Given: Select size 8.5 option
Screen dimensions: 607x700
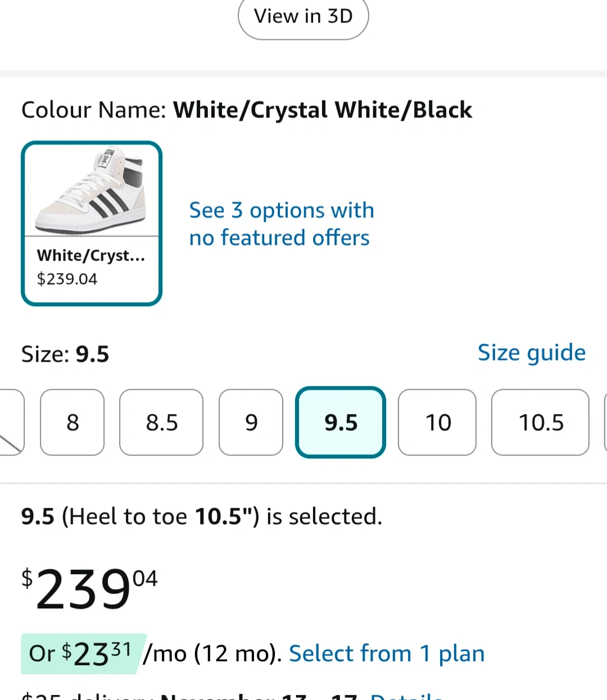Looking at the screenshot, I should (161, 422).
